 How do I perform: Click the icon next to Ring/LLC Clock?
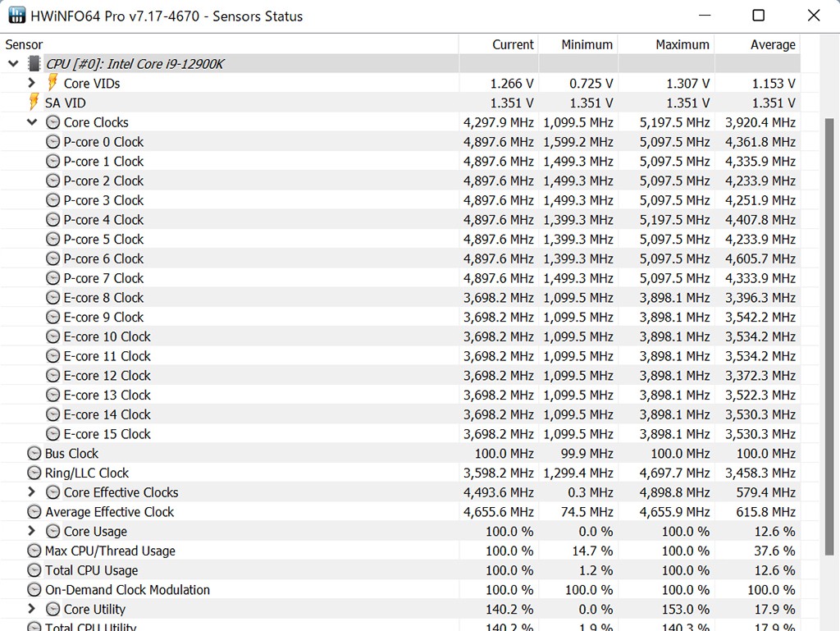pos(34,473)
